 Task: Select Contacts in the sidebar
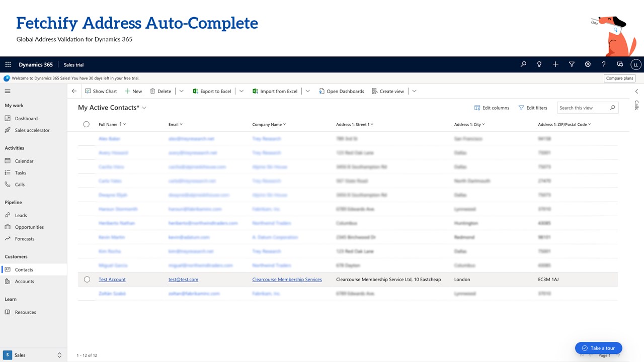pos(33,269)
